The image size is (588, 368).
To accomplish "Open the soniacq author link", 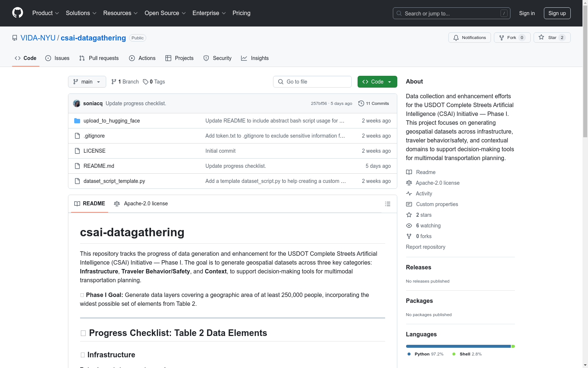I will coord(93,103).
